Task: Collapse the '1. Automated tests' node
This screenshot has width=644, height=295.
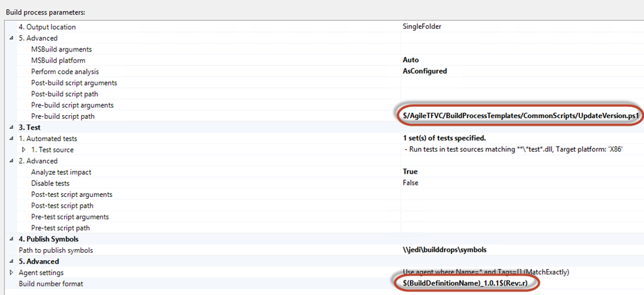Action: click(x=13, y=138)
